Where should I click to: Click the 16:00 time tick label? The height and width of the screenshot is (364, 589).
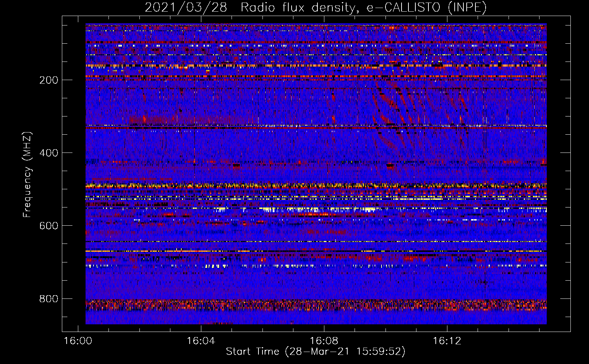(x=78, y=341)
